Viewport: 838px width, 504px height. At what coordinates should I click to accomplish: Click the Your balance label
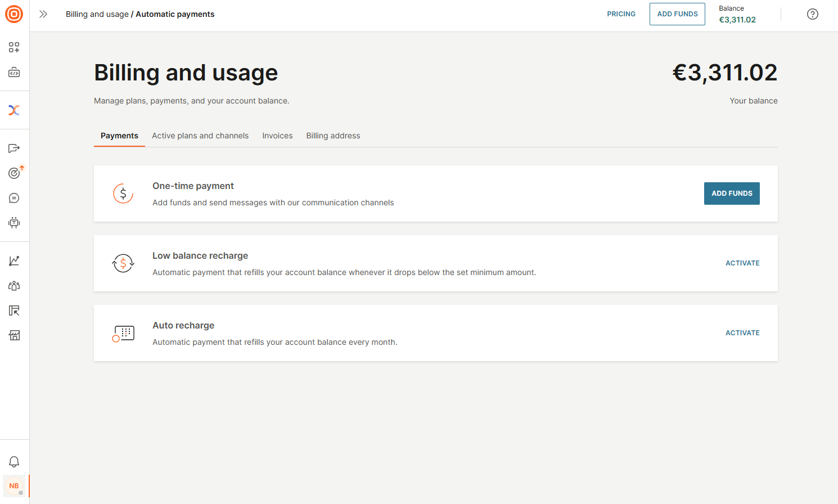(754, 101)
